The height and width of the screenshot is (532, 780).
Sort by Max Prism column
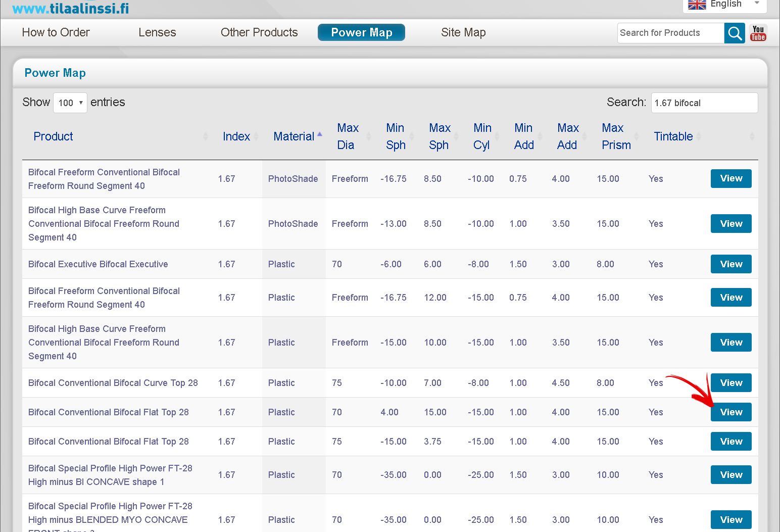pyautogui.click(x=616, y=136)
